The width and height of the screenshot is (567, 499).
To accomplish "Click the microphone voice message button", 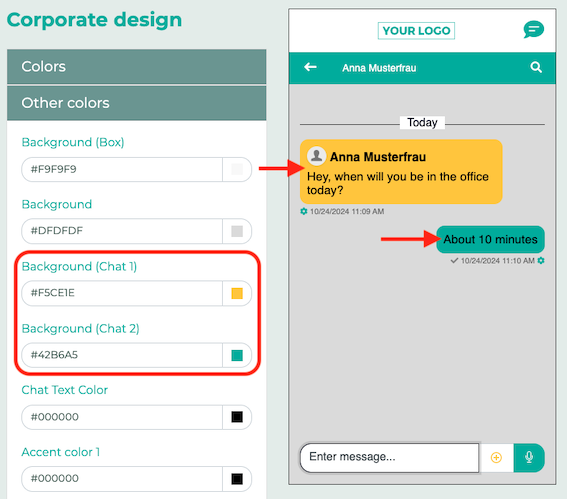I will coord(529,457).
